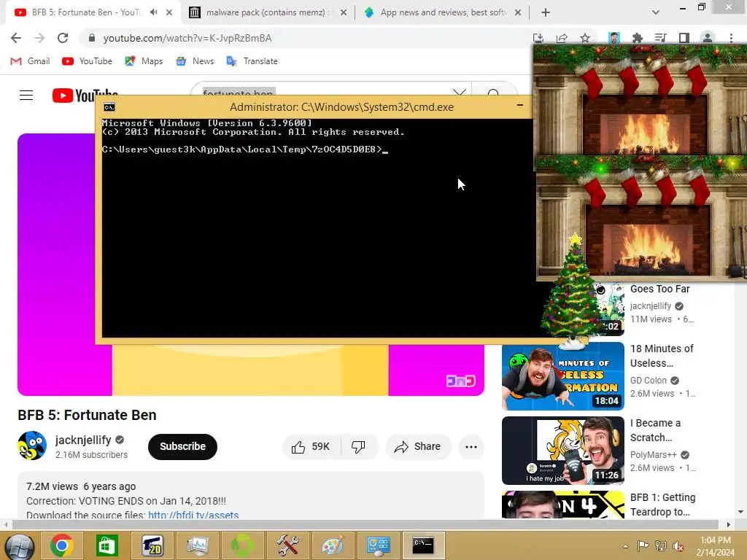Image resolution: width=747 pixels, height=560 pixels.
Task: Bookmark this page with the star icon
Action: [x=585, y=38]
